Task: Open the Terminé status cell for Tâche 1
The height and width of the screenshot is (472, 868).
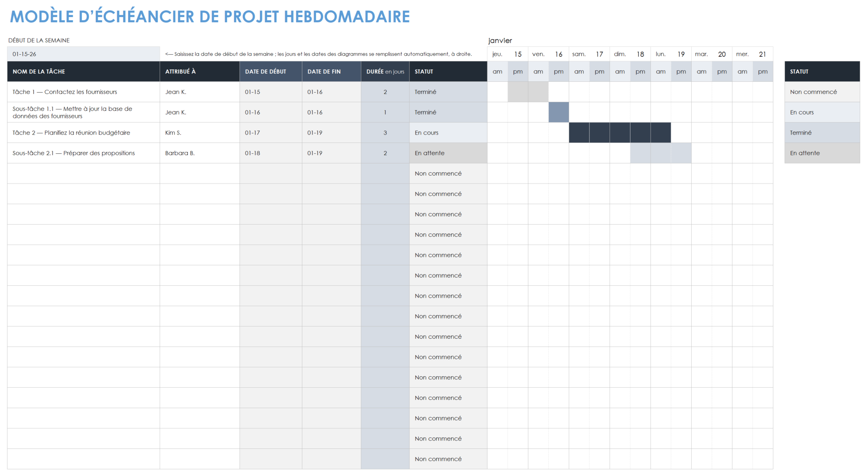Action: (448, 92)
